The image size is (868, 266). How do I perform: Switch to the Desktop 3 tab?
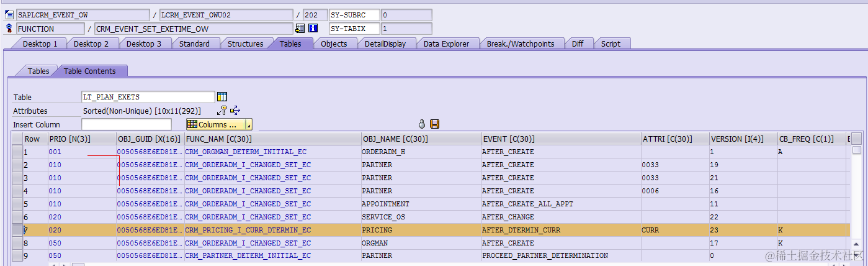[144, 44]
